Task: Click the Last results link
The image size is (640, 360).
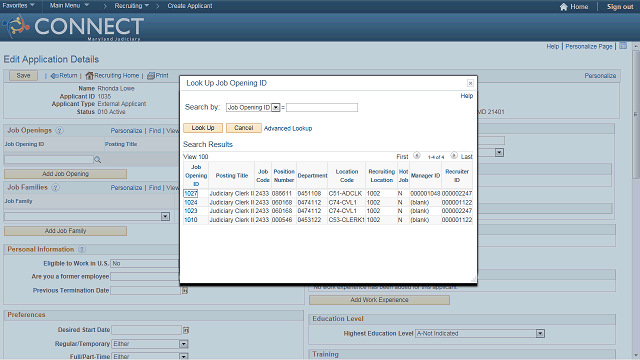Action: tap(467, 157)
